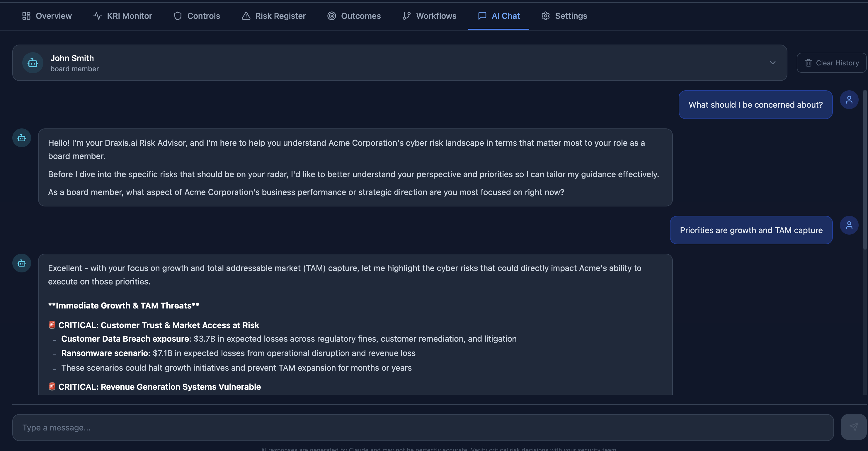Expand the John Smith persona chevron
The image size is (868, 451).
[x=773, y=63]
